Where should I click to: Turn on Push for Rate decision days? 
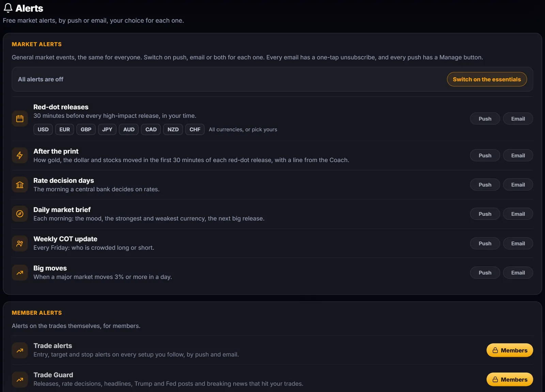(x=485, y=185)
